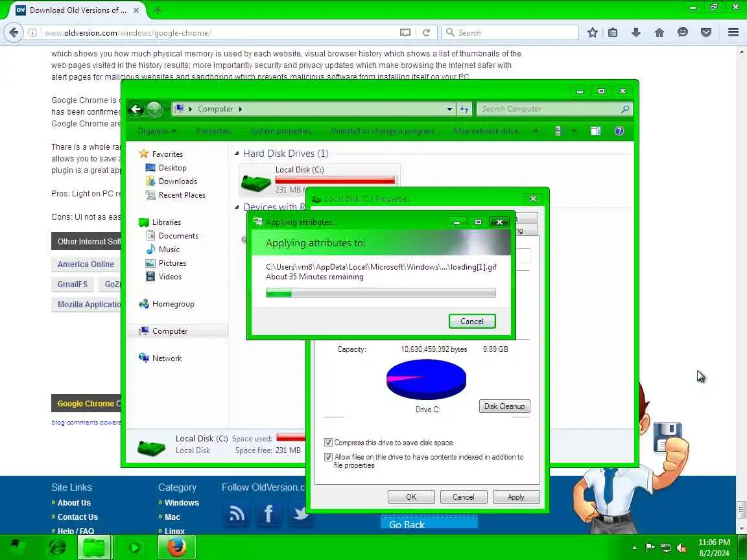Click the Applying attributes progress bar
Image resolution: width=747 pixels, height=560 pixels.
[x=381, y=293]
